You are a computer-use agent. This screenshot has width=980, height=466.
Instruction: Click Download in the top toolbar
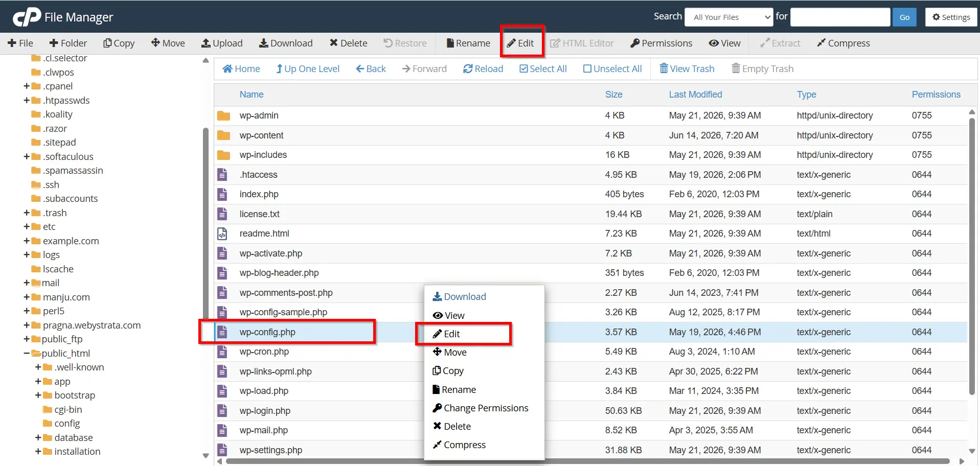(286, 43)
